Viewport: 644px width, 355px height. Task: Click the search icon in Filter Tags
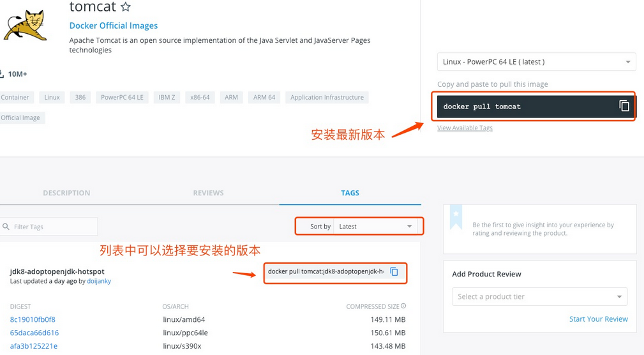[6, 227]
